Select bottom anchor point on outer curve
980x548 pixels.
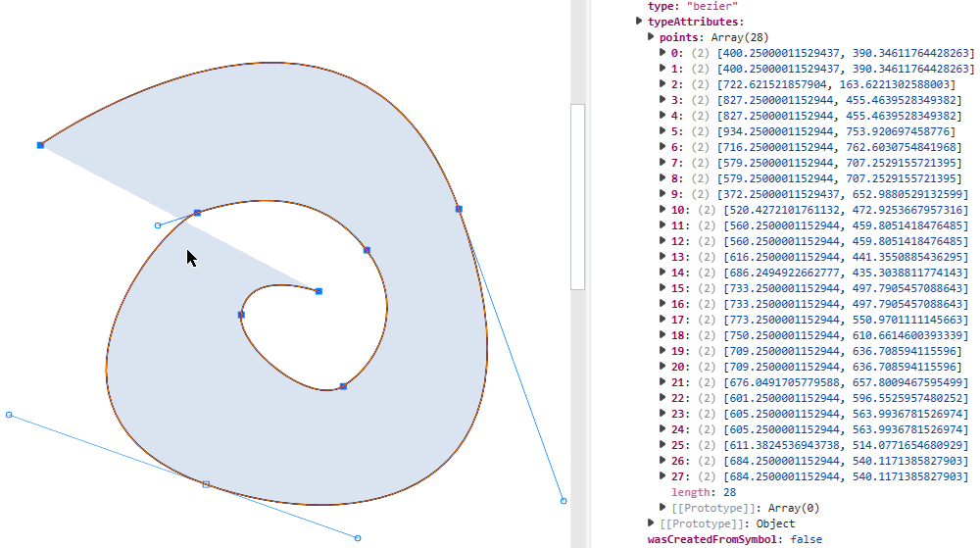coord(206,484)
